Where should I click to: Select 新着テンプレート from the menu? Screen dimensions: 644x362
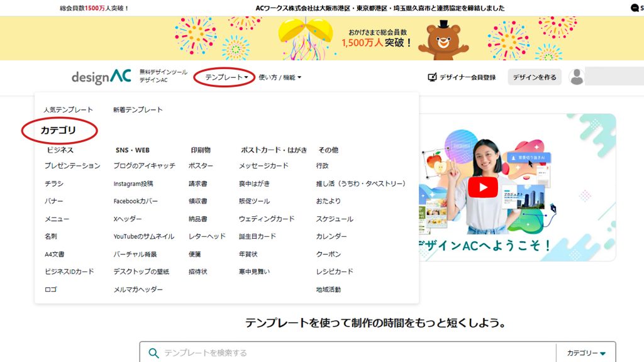point(138,110)
